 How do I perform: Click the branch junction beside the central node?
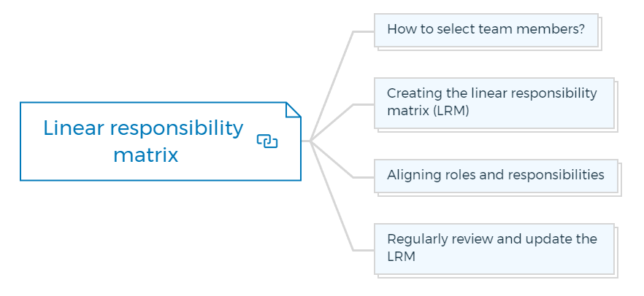pyautogui.click(x=310, y=141)
